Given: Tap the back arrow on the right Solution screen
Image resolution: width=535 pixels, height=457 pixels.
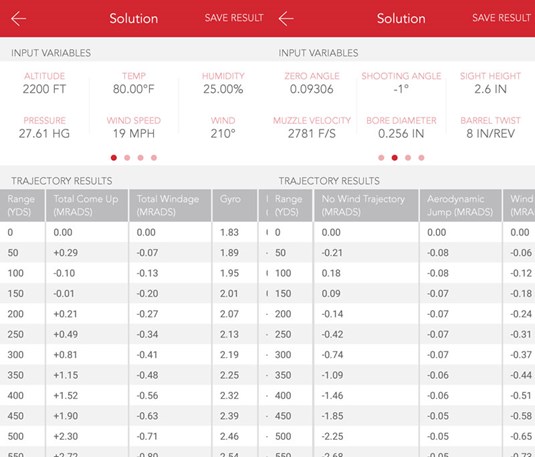Looking at the screenshot, I should 286,18.
